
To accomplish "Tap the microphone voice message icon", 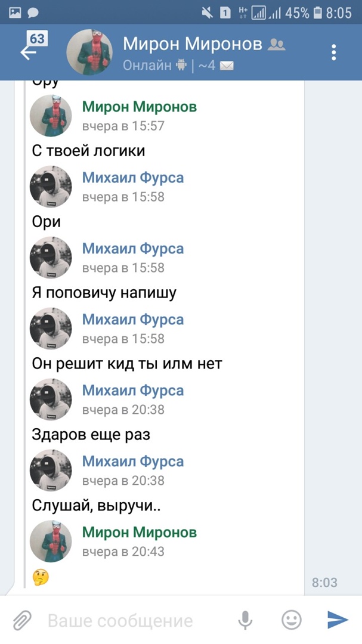I will (245, 621).
